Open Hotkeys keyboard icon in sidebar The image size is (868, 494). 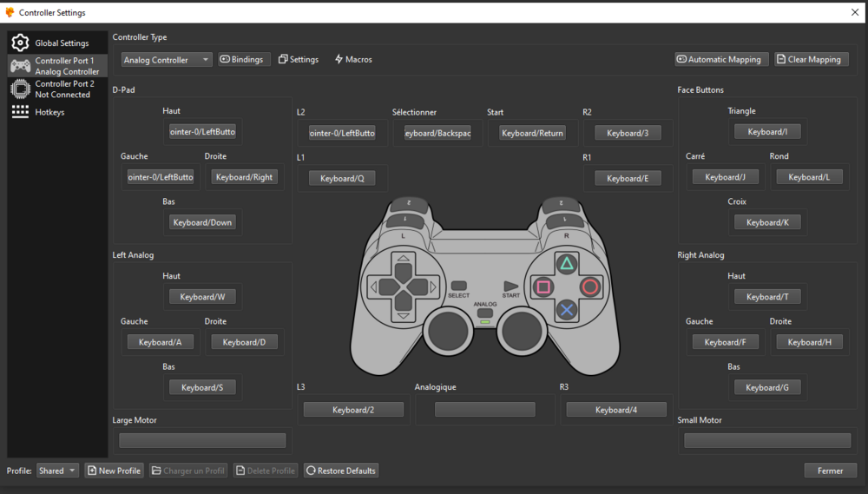coord(20,112)
